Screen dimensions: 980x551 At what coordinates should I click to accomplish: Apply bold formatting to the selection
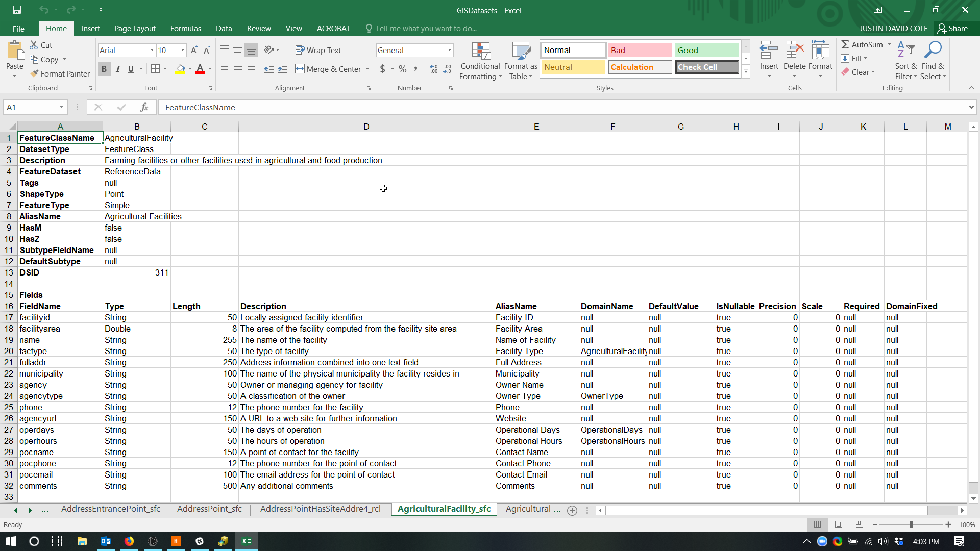(104, 69)
